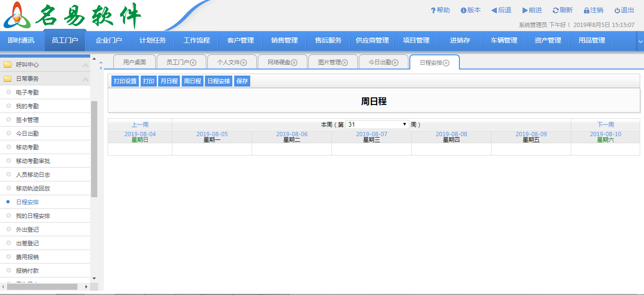This screenshot has height=295, width=644.
Task: Open the week number dropdown showing 31
Action: click(375, 124)
